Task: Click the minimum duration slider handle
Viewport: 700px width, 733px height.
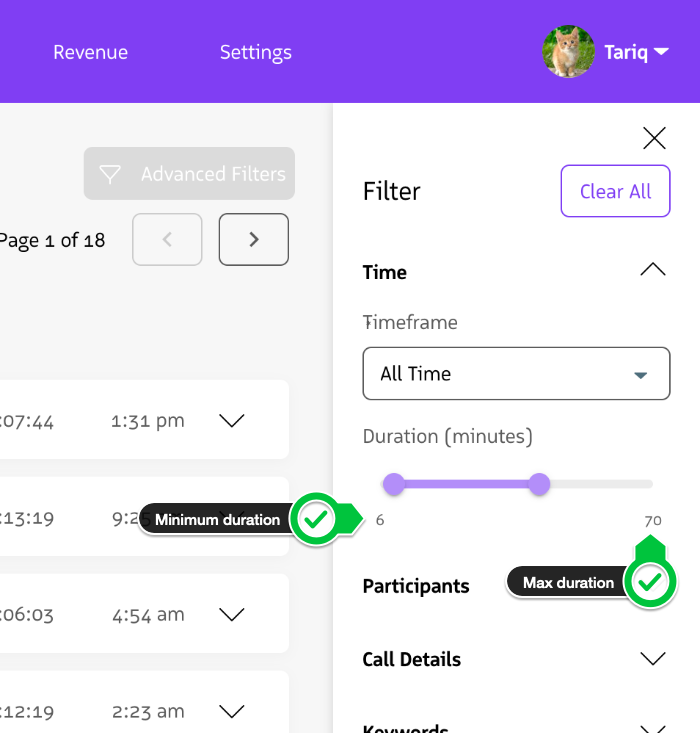Action: 394,485
